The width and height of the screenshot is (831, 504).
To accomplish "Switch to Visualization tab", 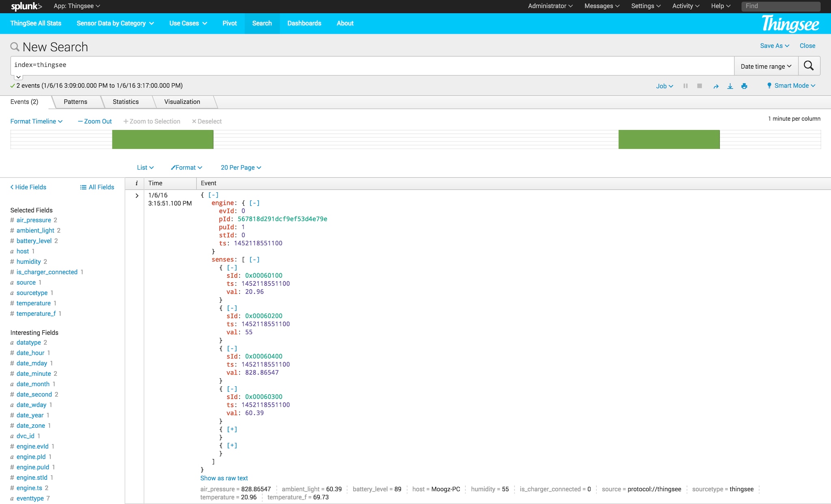I will pyautogui.click(x=182, y=102).
